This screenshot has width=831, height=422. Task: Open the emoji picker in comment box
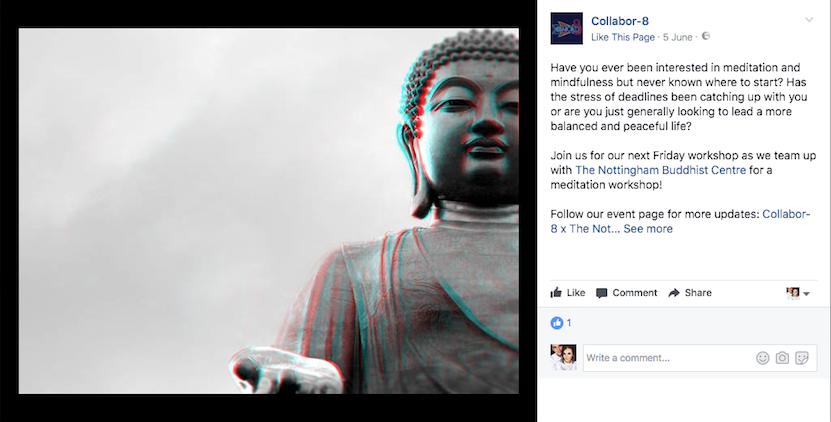click(x=763, y=358)
